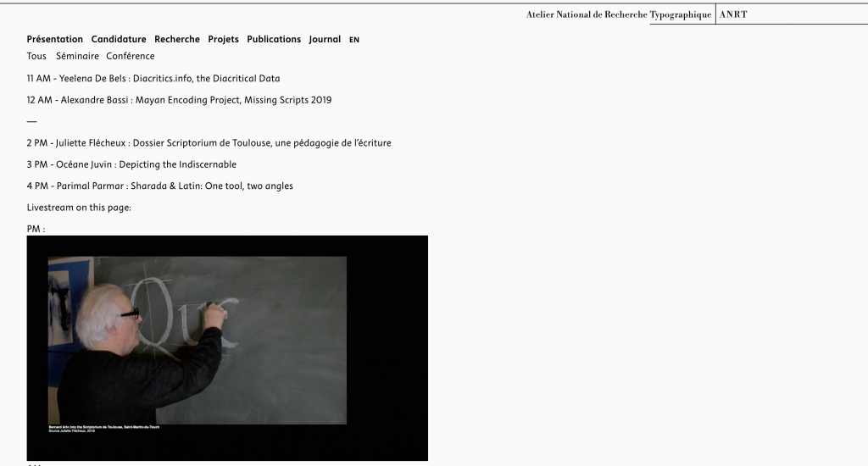Click the chalkboard image in the video

click(197, 341)
